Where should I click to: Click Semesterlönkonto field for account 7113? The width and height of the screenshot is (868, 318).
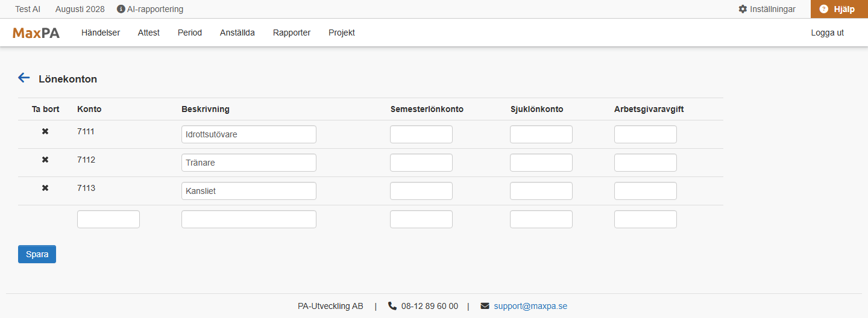pyautogui.click(x=421, y=191)
